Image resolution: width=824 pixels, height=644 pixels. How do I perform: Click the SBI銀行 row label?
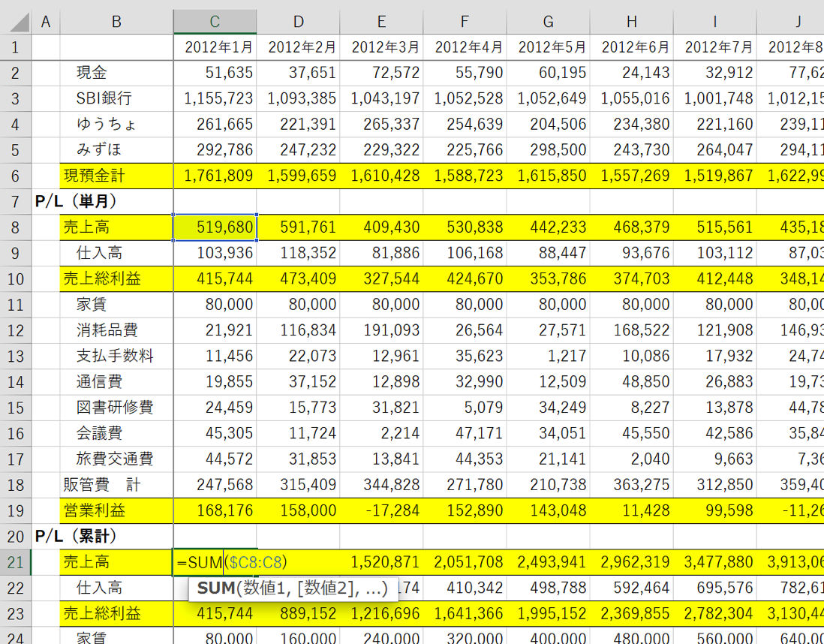pyautogui.click(x=104, y=98)
